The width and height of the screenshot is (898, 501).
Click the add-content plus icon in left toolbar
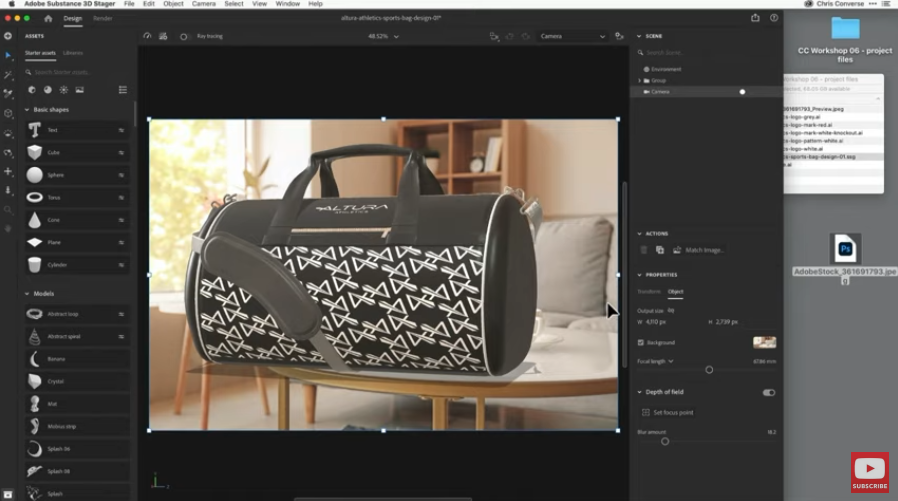8,36
